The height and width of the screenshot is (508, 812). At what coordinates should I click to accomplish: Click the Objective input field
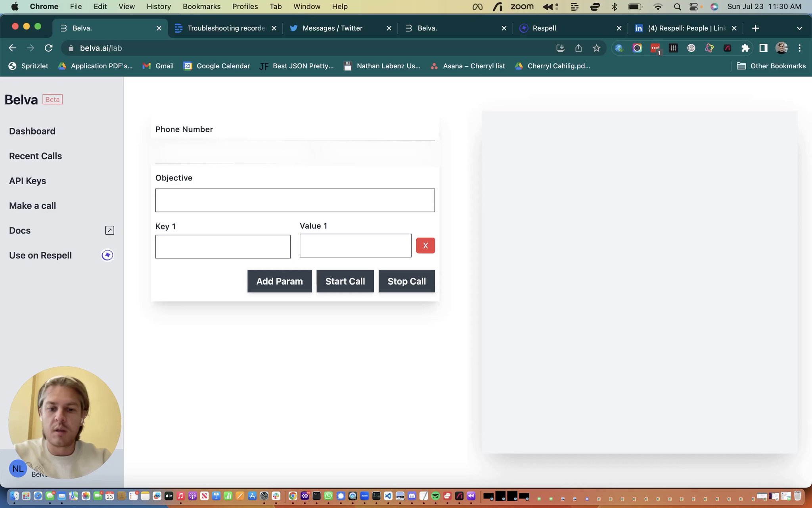coord(295,200)
